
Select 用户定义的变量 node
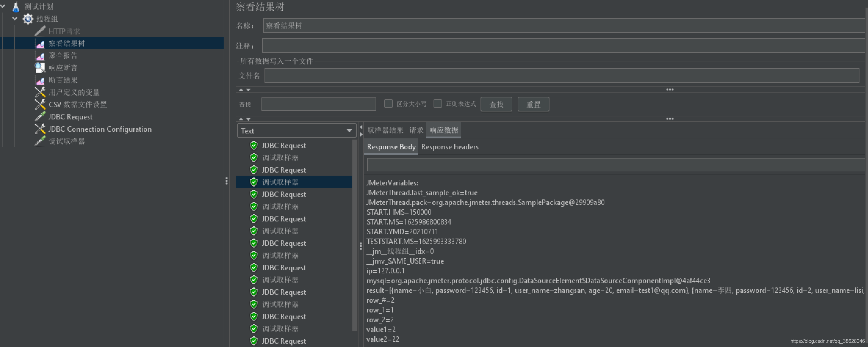tap(74, 92)
